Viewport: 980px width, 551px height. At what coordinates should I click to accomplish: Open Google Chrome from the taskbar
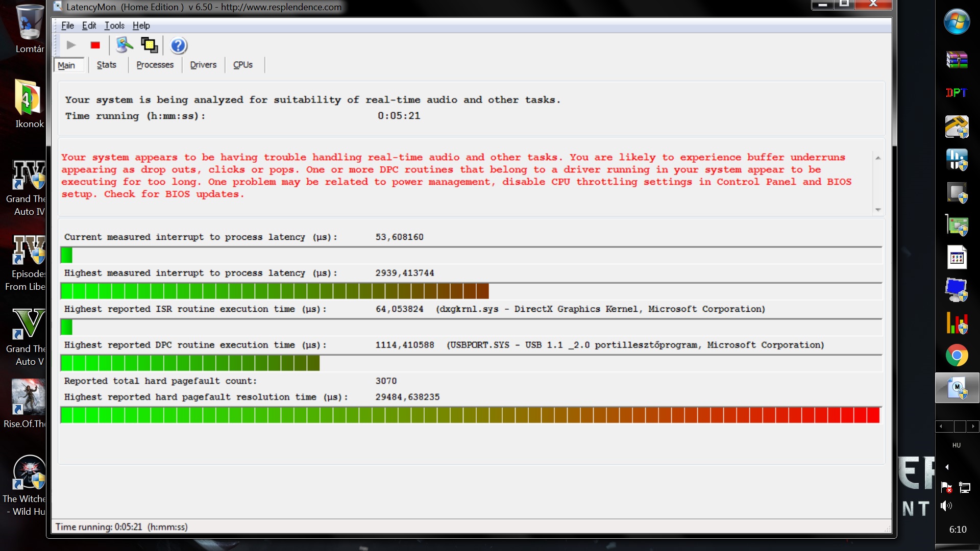click(x=957, y=356)
